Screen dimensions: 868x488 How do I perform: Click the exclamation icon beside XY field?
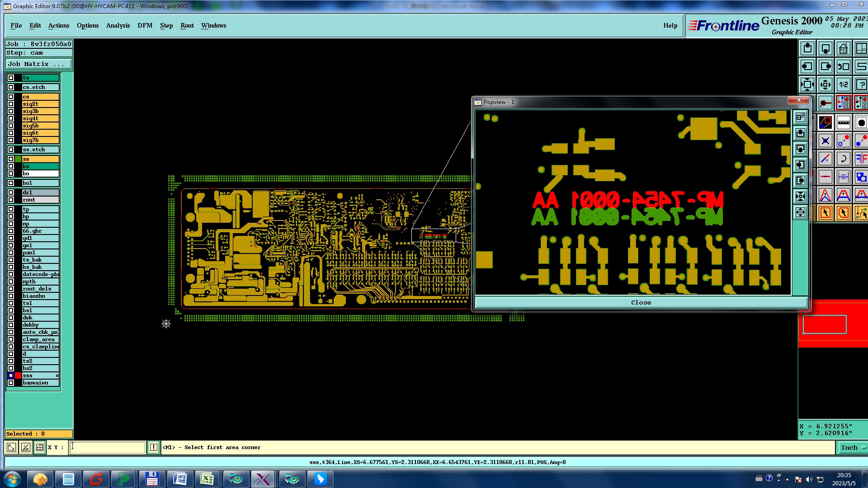[x=153, y=447]
